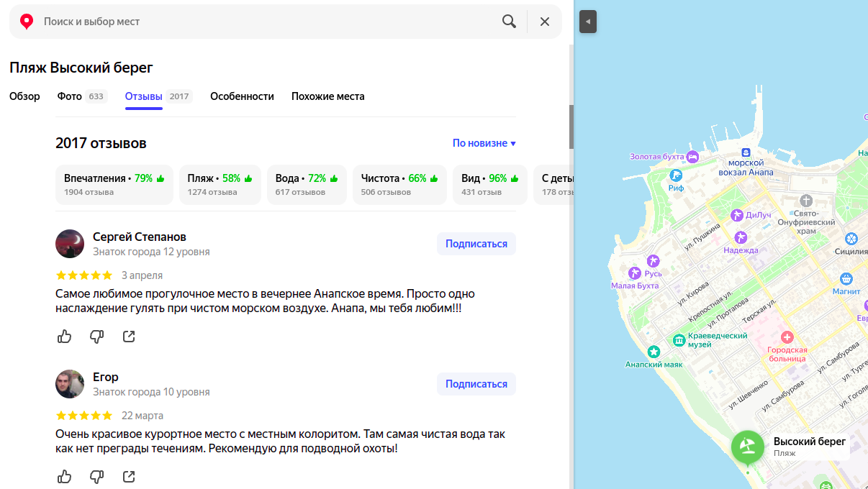Click ДиЛуч beach marker on map
This screenshot has height=489, width=868.
(736, 215)
